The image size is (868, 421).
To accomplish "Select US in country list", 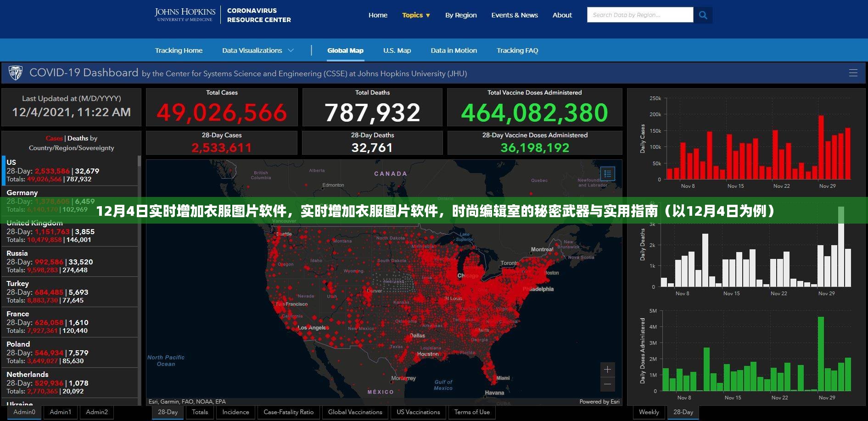I will (x=70, y=171).
